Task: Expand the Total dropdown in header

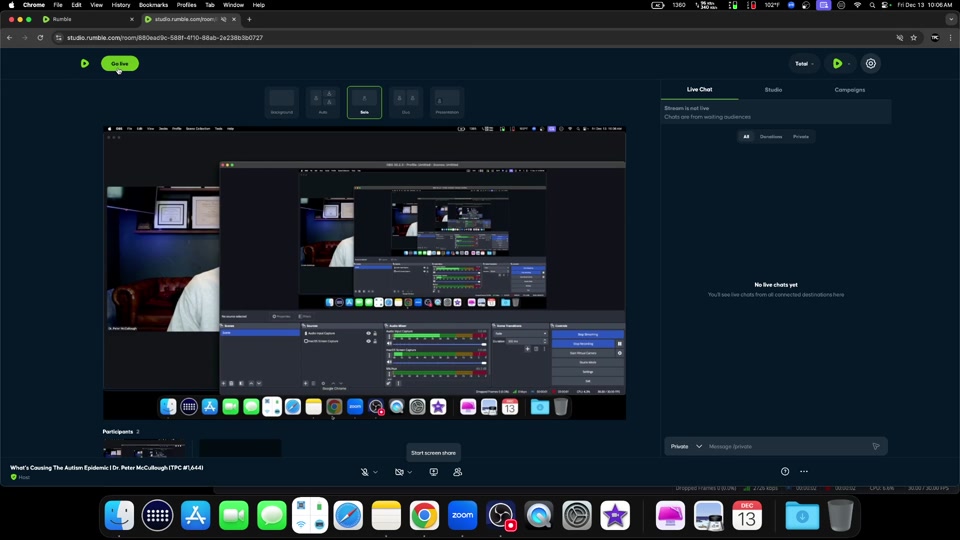Action: tap(805, 64)
